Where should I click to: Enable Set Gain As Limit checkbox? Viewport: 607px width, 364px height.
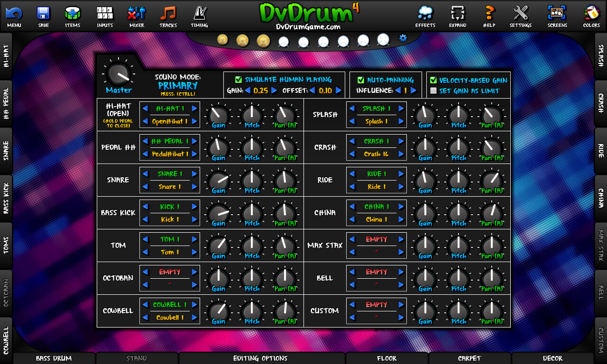coord(433,91)
